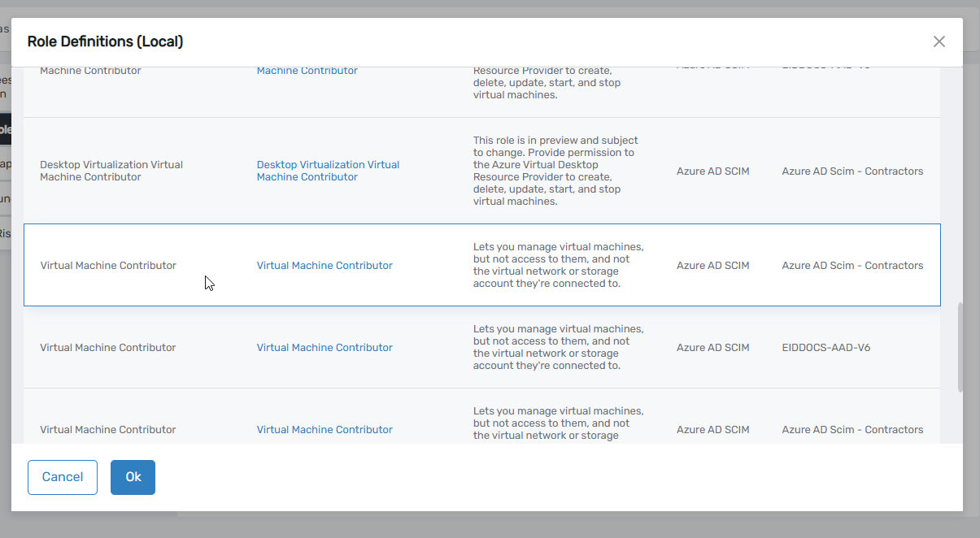980x538 pixels.
Task: Click the Azure AD Scim – Contractors group label
Action: coord(852,265)
